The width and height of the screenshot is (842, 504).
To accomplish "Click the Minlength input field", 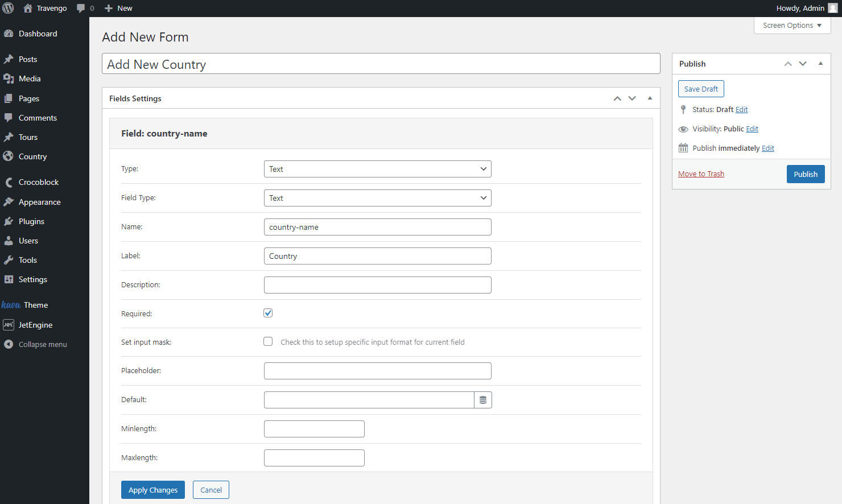I will [314, 429].
